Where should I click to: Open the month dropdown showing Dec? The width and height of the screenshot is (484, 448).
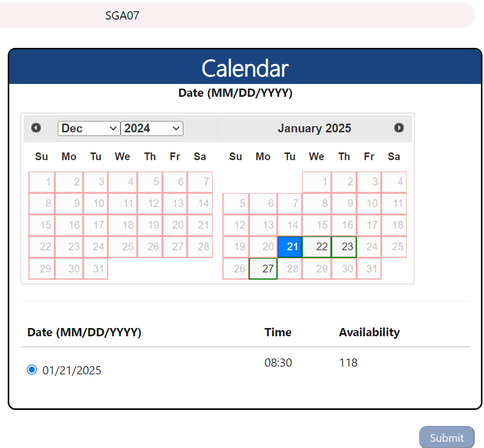pyautogui.click(x=89, y=128)
